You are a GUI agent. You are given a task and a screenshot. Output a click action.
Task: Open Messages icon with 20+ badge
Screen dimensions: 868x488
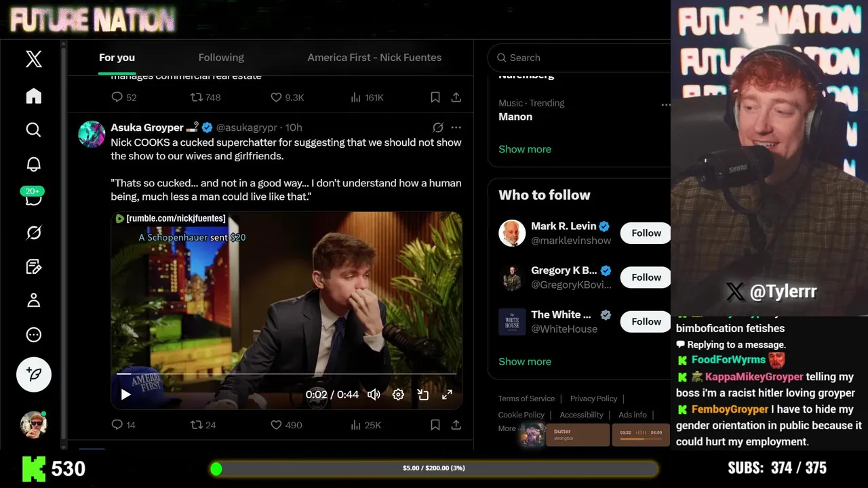34,197
